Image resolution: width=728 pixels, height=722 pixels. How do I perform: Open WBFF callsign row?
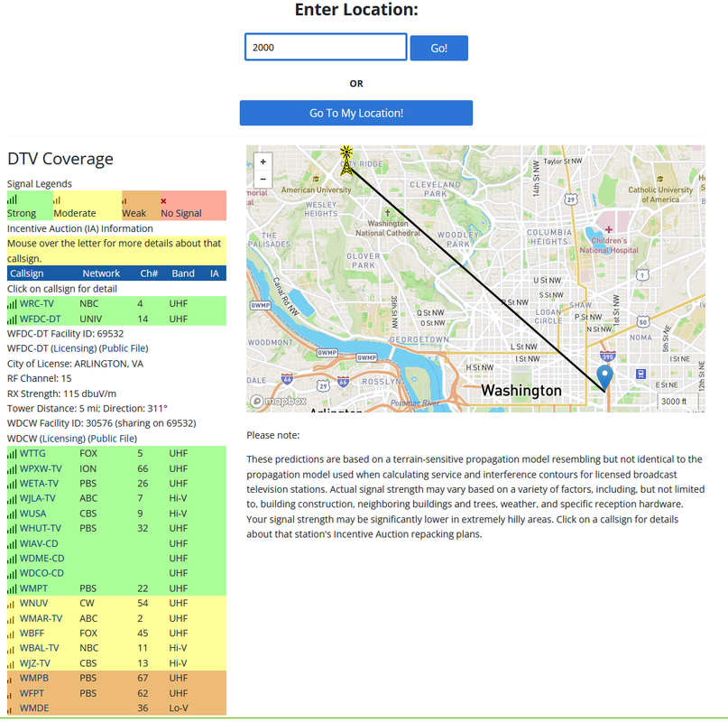click(x=116, y=634)
